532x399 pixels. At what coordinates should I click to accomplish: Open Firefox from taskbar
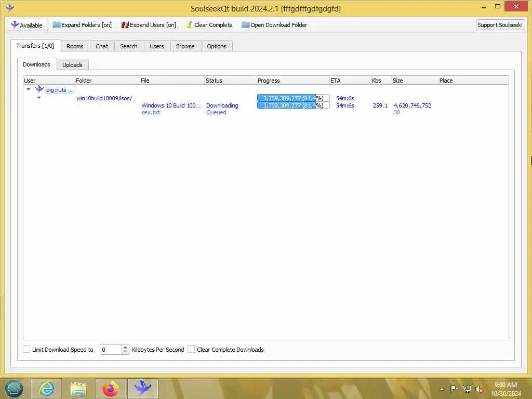(111, 389)
